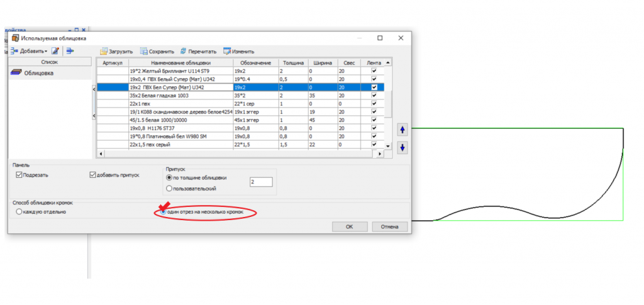Move row down with blue down arrow
Screen dimensions: 644x305
(403, 148)
